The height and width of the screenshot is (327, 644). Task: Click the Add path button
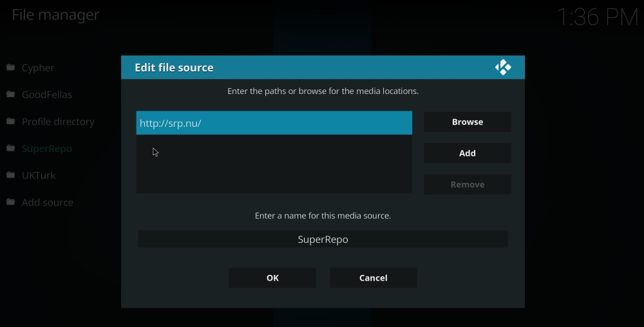coord(468,153)
